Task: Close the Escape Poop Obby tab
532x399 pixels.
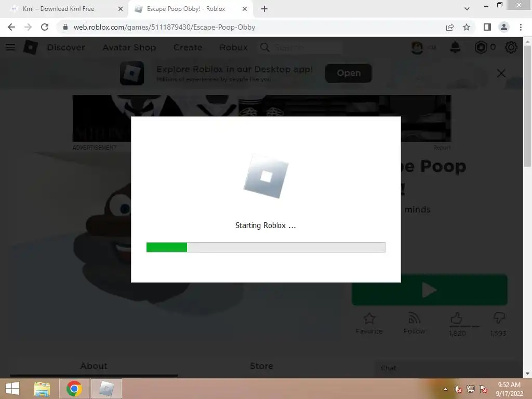Action: click(245, 9)
